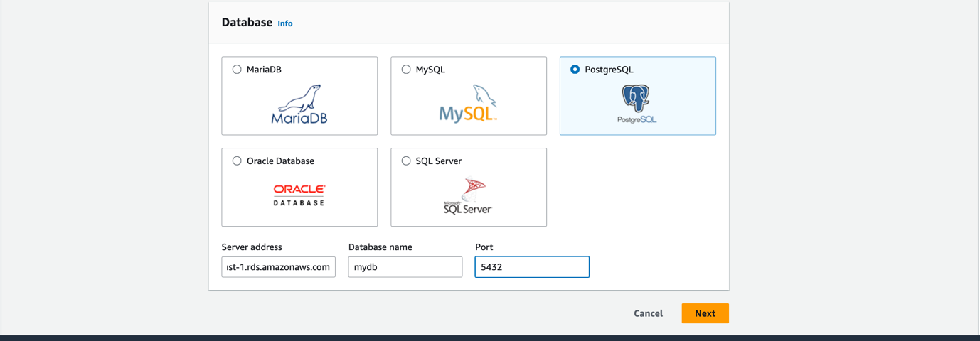Click the PostgreSQL elephant logo
This screenshot has height=341, width=980.
point(637,104)
